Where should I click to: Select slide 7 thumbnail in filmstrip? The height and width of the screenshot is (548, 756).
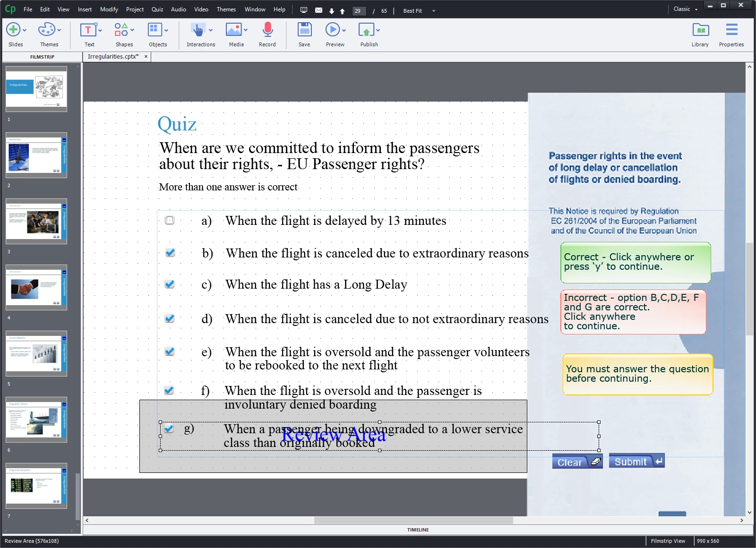(36, 486)
